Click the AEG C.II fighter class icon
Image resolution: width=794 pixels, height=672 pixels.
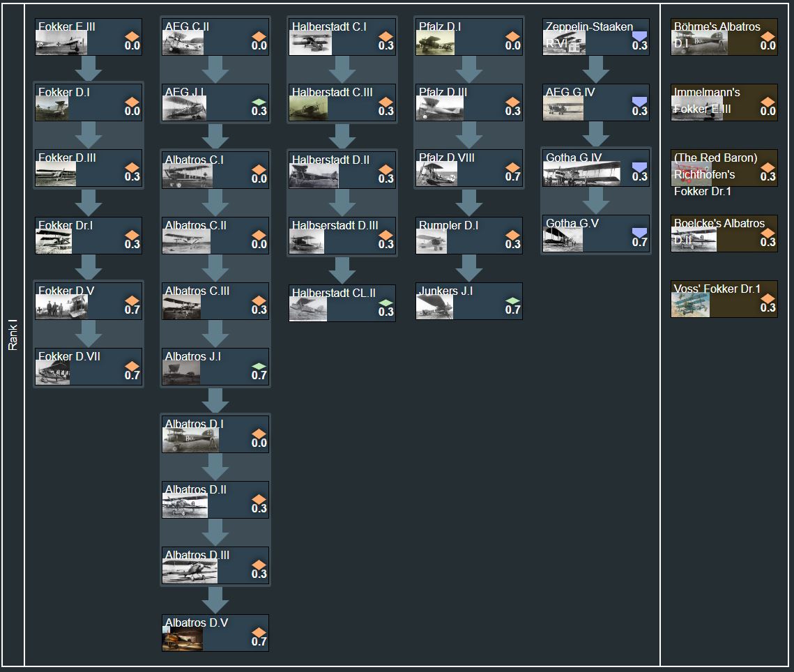(x=259, y=36)
